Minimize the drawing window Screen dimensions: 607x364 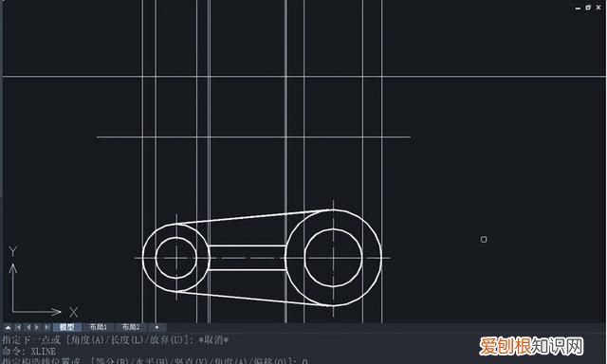(578, 8)
